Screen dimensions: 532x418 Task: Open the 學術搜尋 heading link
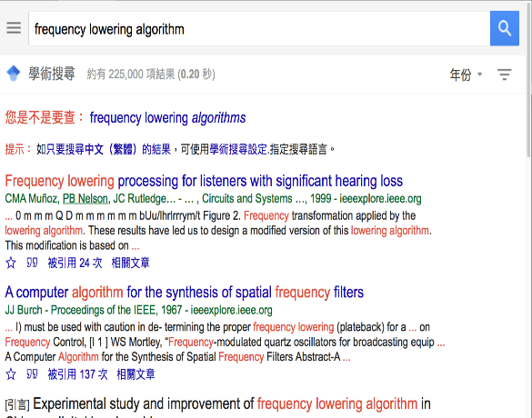click(x=51, y=74)
